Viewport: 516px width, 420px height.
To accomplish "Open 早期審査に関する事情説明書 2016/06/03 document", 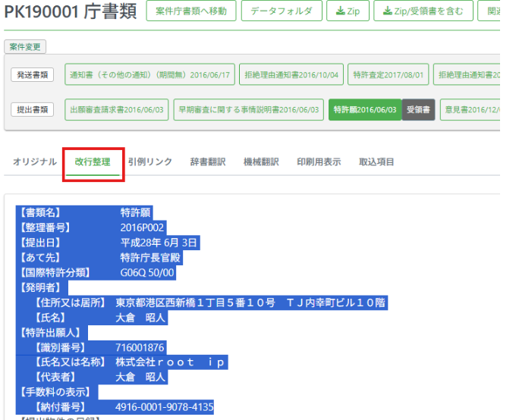I will pyautogui.click(x=248, y=109).
